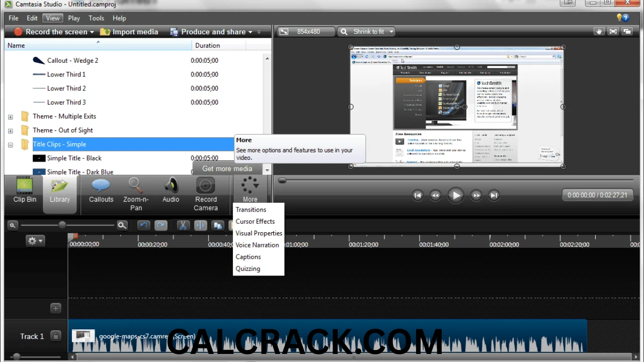
Task: Select the pan hand tool in preview
Action: [599, 31]
